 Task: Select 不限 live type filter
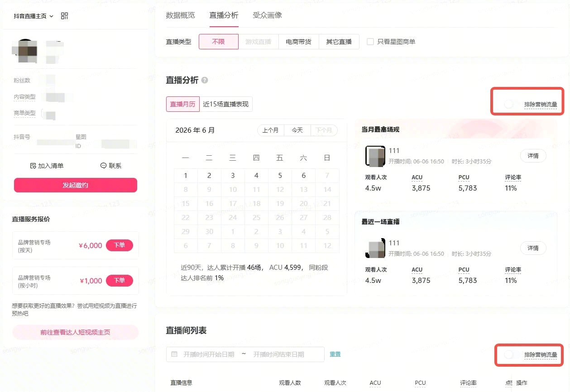pos(219,42)
